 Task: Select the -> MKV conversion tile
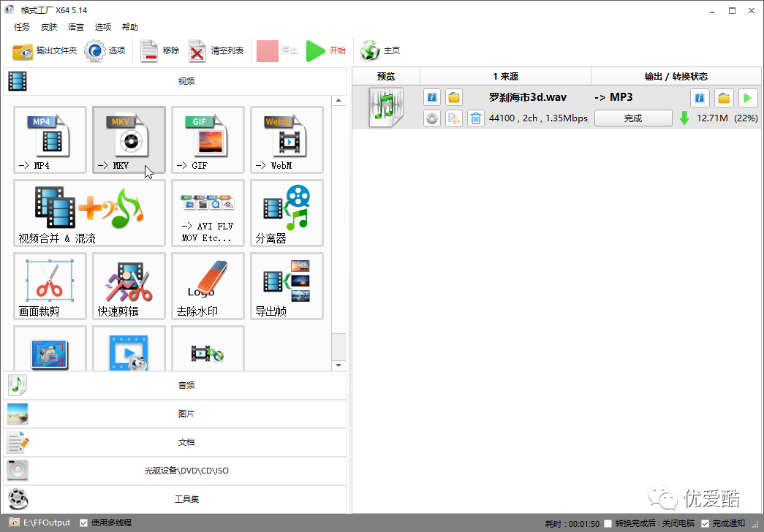(x=129, y=140)
